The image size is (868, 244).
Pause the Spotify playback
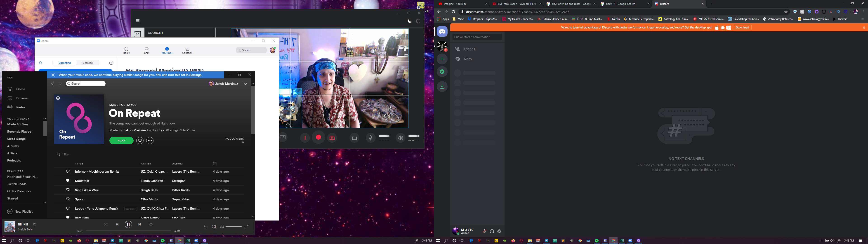click(x=128, y=224)
